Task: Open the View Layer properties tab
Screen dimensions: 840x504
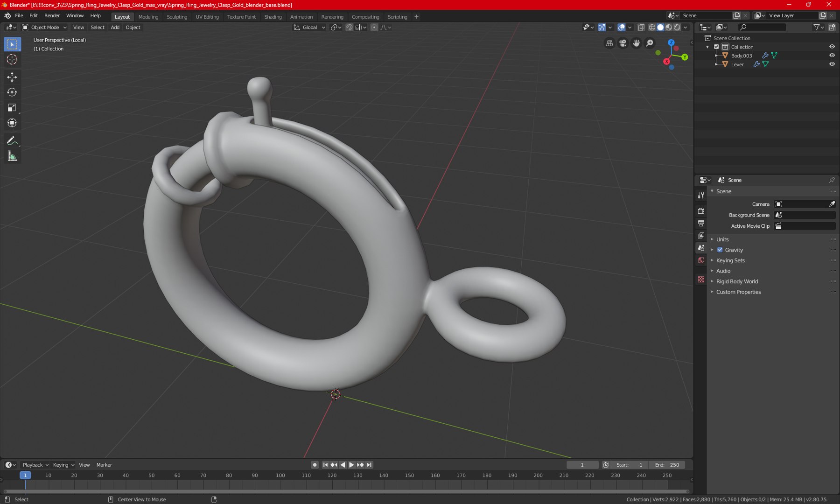Action: 701,236
